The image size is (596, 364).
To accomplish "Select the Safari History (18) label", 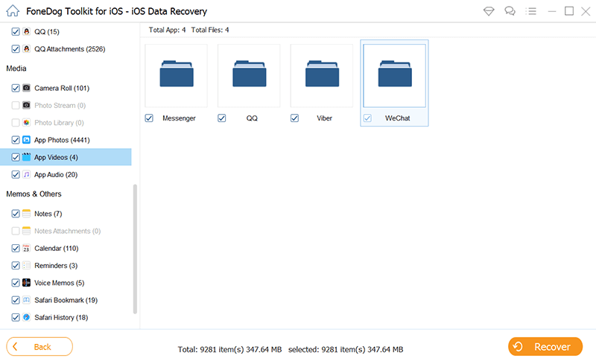I will (61, 317).
